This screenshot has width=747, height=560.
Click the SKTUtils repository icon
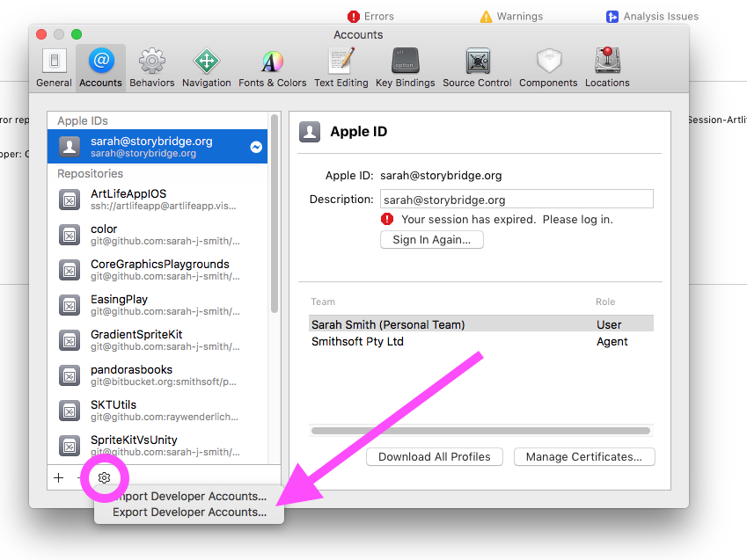pyautogui.click(x=70, y=411)
